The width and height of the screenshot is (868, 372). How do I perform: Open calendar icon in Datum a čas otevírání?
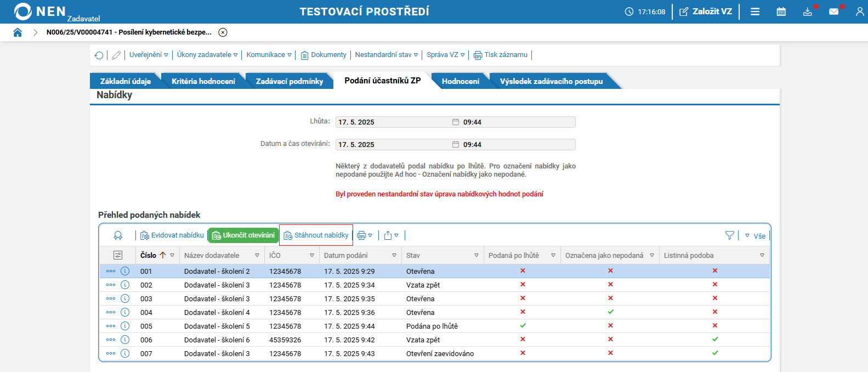point(455,144)
